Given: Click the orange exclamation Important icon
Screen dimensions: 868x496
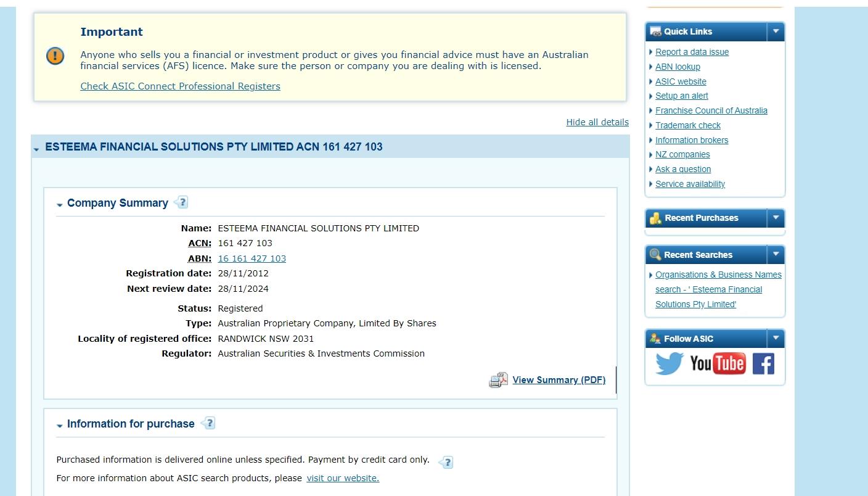Looking at the screenshot, I should pyautogui.click(x=55, y=56).
